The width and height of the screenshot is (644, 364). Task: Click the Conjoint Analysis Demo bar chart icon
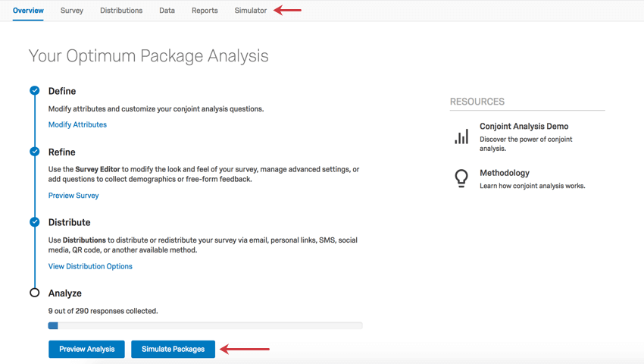[461, 136]
